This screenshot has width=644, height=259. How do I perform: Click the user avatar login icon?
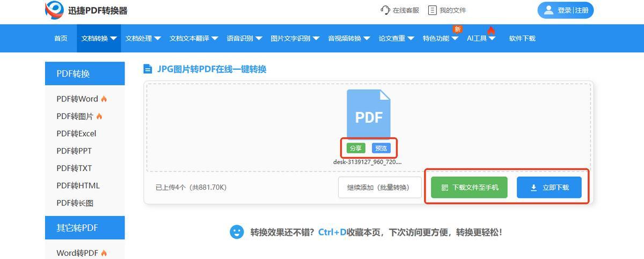pyautogui.click(x=548, y=10)
